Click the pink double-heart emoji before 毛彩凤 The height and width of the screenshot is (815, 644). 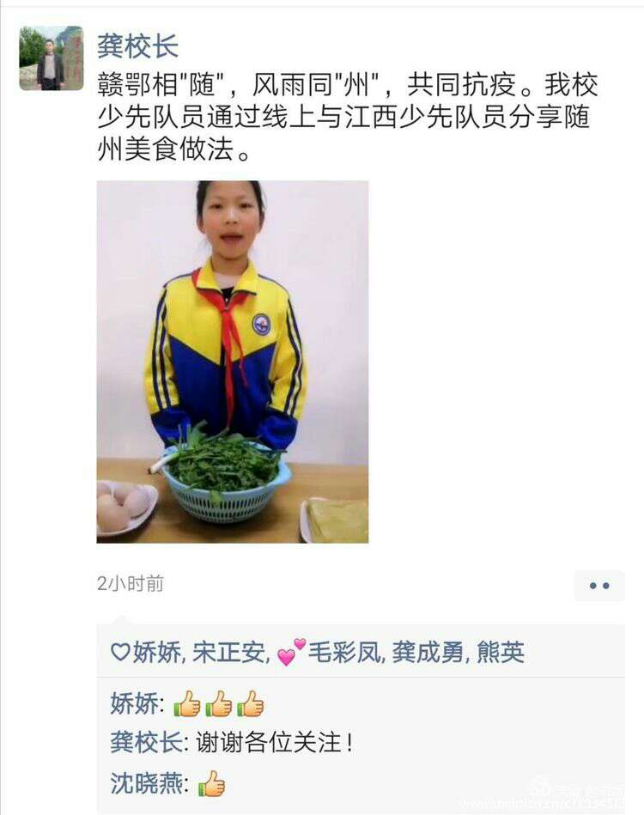click(290, 651)
